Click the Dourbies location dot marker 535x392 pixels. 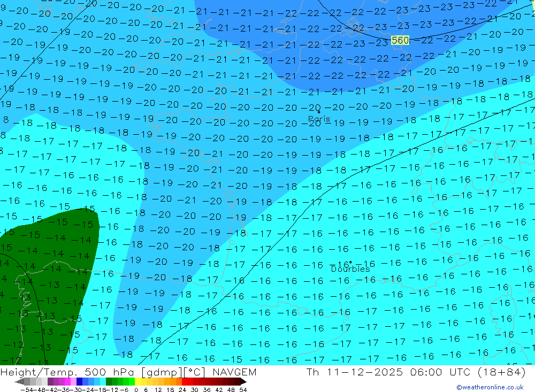[x=350, y=263]
